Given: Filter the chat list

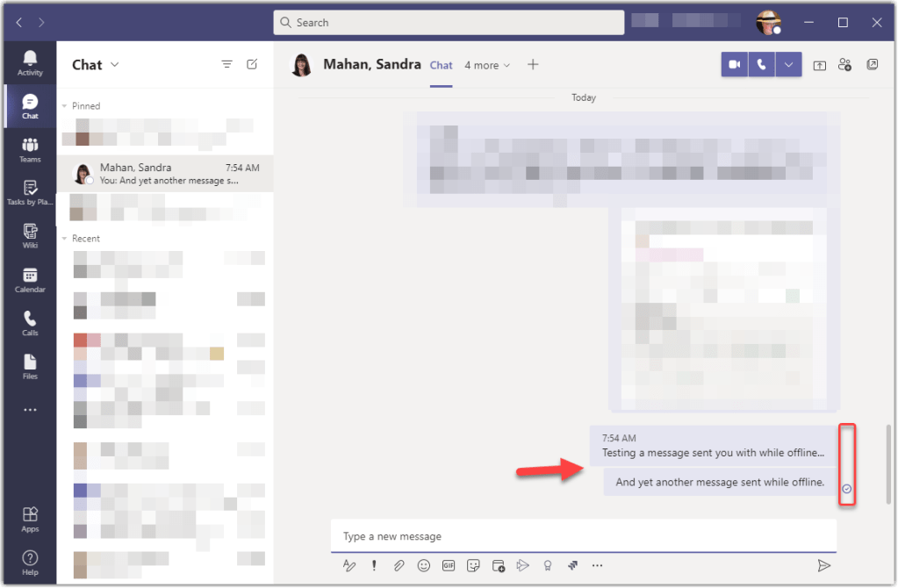Looking at the screenshot, I should pyautogui.click(x=226, y=63).
